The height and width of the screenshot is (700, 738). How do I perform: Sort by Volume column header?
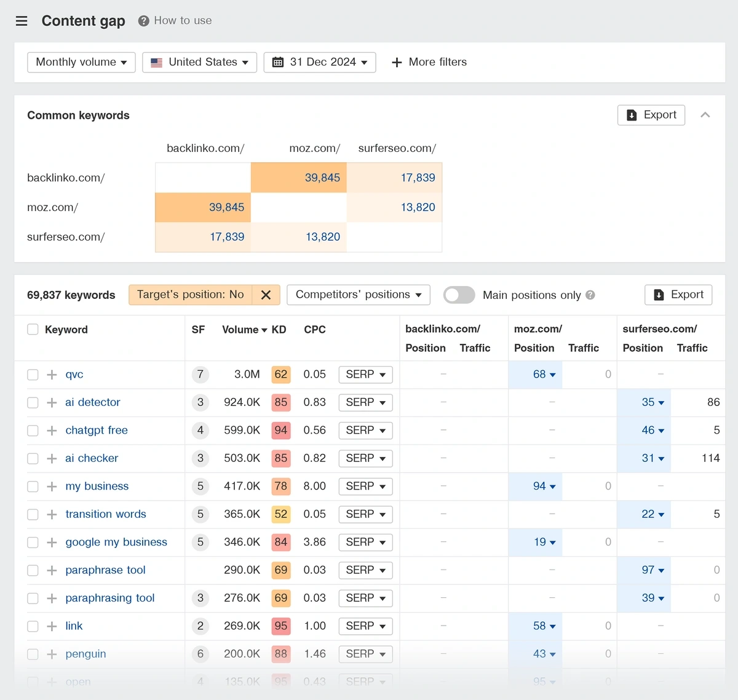[x=244, y=330]
